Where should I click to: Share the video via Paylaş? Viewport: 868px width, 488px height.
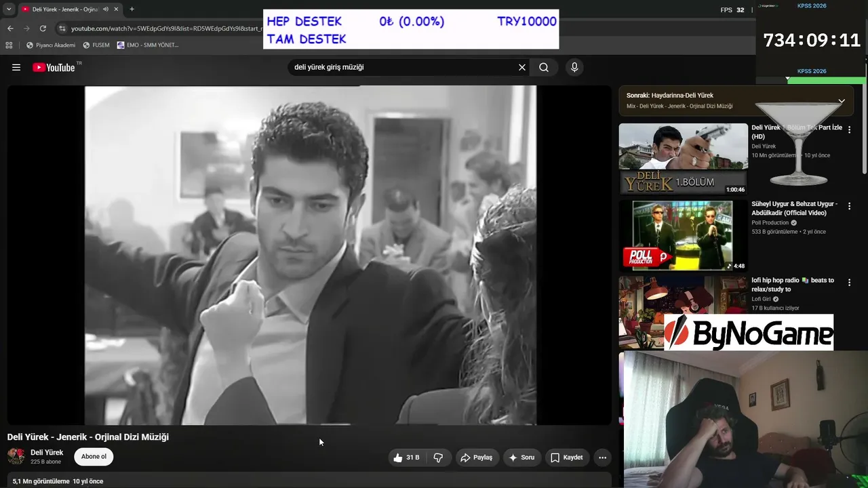[476, 457]
